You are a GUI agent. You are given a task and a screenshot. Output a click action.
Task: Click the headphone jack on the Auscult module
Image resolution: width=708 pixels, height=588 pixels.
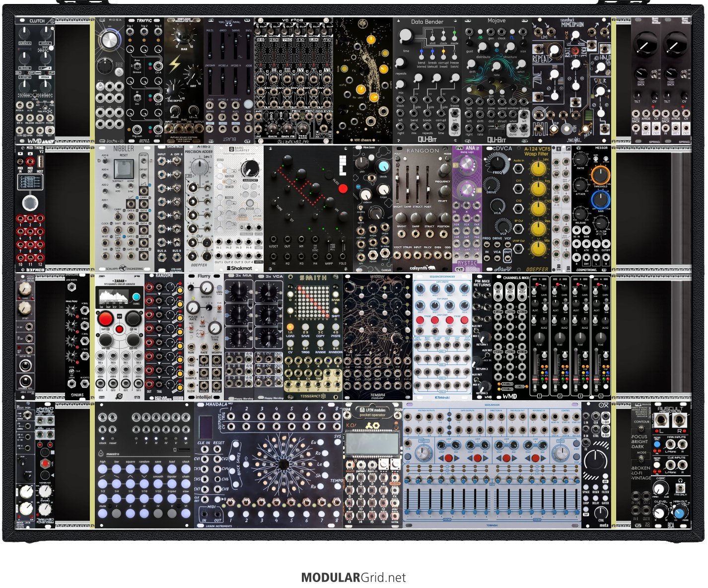click(x=681, y=489)
